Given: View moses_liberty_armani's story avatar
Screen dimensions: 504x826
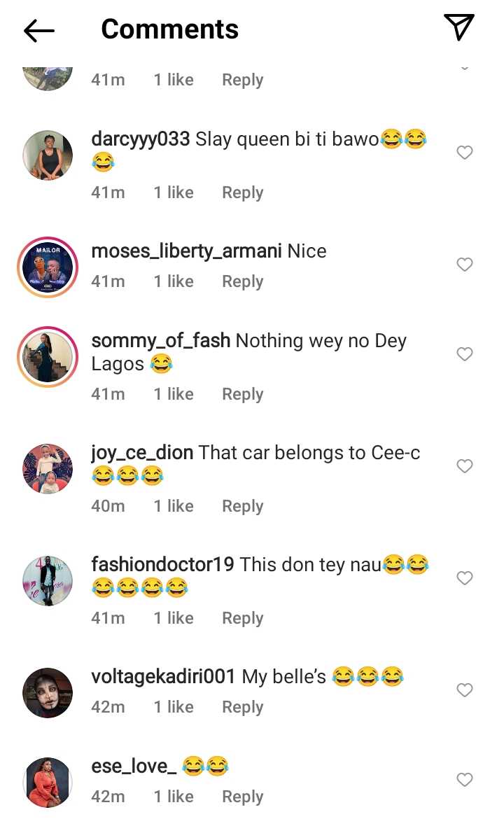Looking at the screenshot, I should click(x=48, y=267).
